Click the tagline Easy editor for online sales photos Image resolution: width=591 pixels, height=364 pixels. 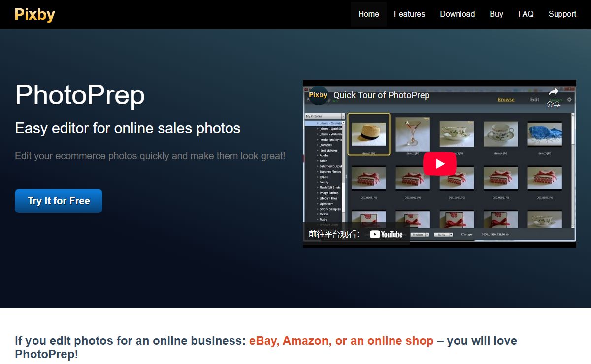click(128, 128)
